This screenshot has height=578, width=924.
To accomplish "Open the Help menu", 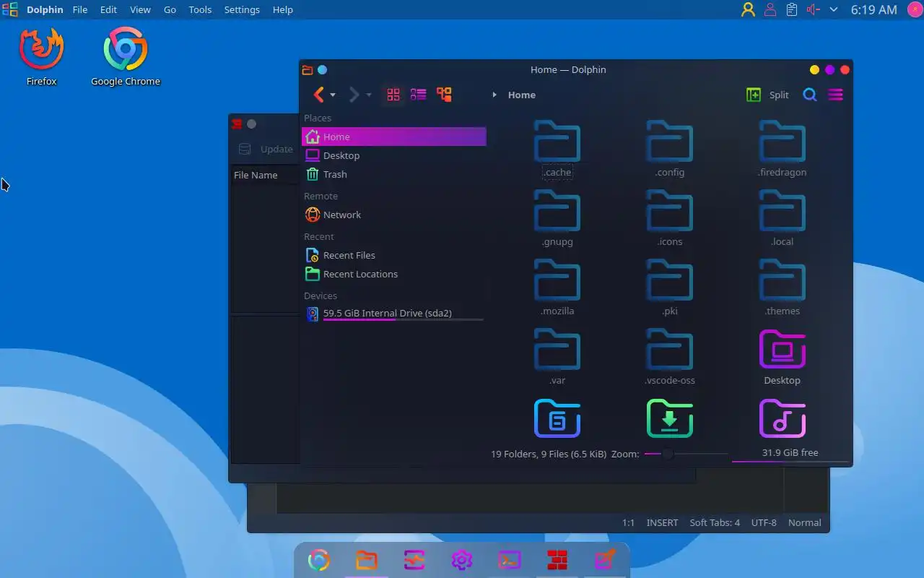I will 283,9.
